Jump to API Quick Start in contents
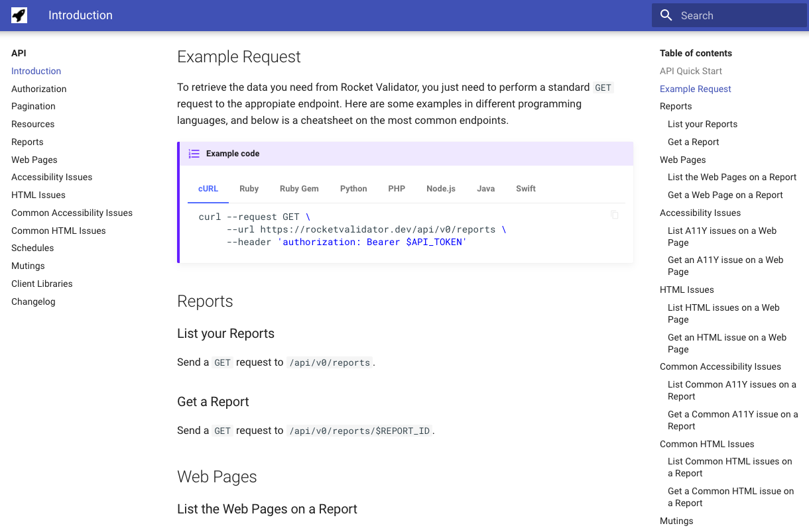Viewport: 809px width, 532px height. (691, 71)
